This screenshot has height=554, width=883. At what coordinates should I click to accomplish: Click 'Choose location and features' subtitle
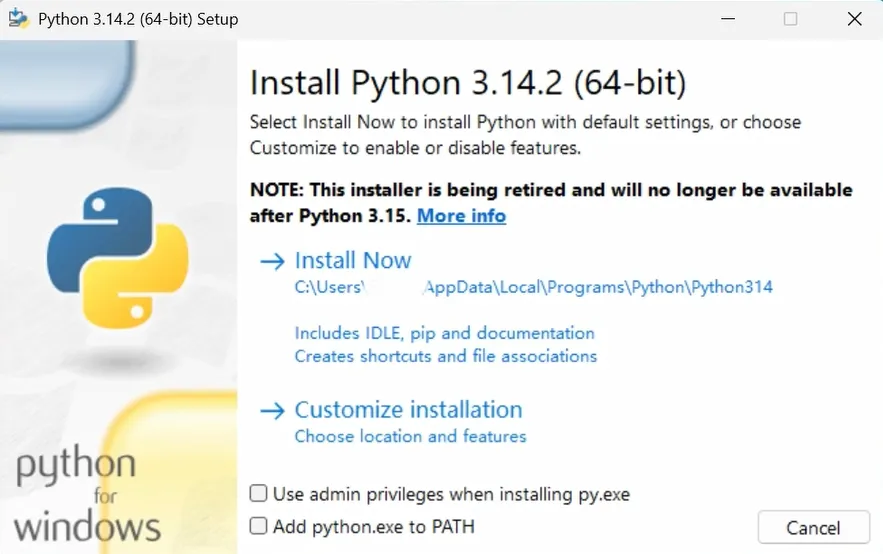[x=410, y=436]
